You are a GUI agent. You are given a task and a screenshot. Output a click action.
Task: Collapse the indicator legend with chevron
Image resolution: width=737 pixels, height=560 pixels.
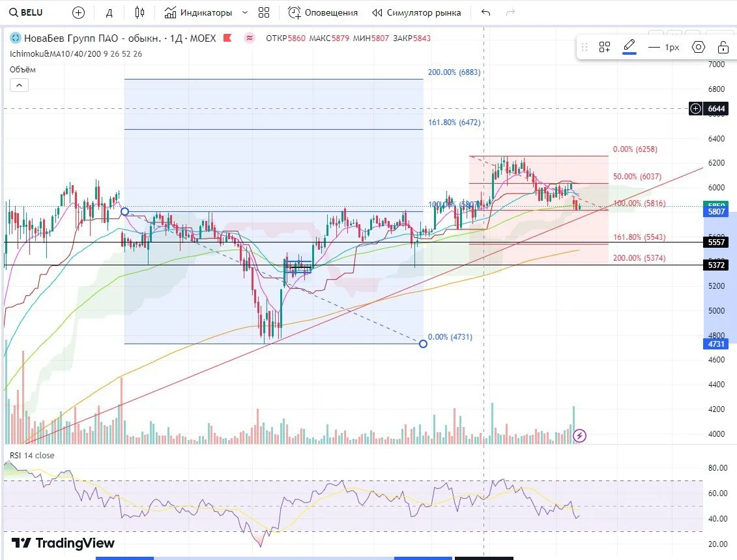click(20, 85)
